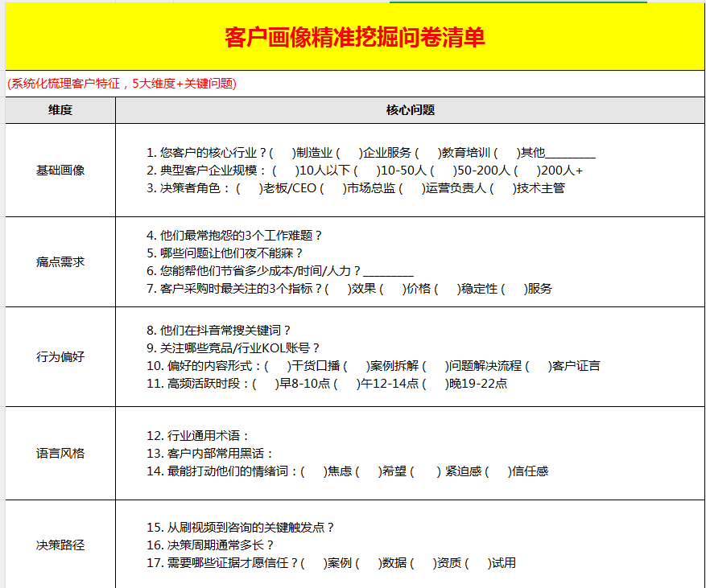Screen dimensions: 706x588
Task: Select the 晚19-22点 active time option
Action: point(436,384)
